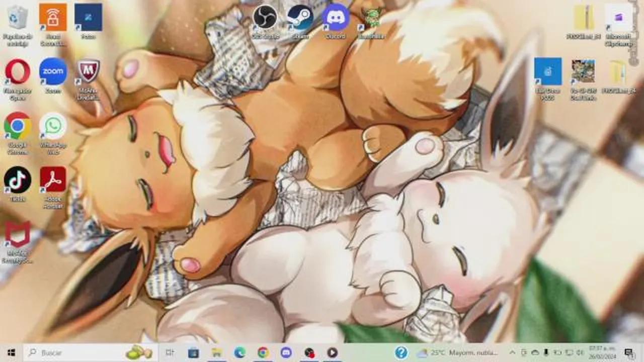Open the black red-dot taskbar app
This screenshot has width=644, height=362.
(309, 352)
